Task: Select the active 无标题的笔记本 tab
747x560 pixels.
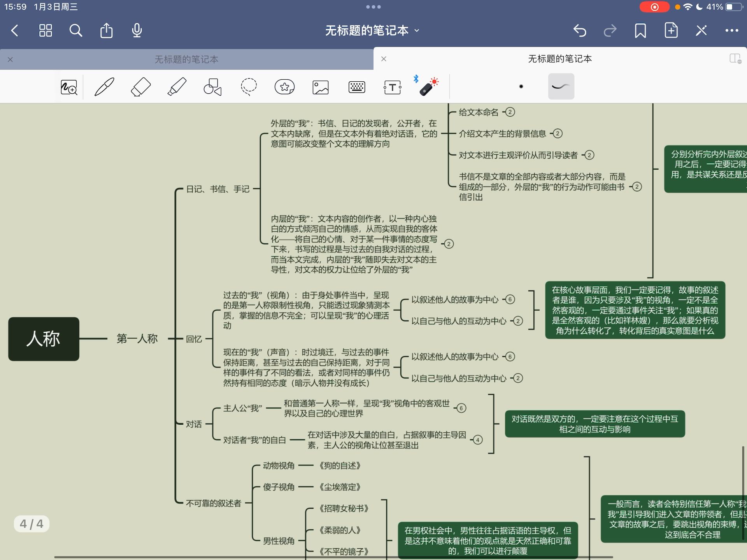Action: click(x=560, y=59)
